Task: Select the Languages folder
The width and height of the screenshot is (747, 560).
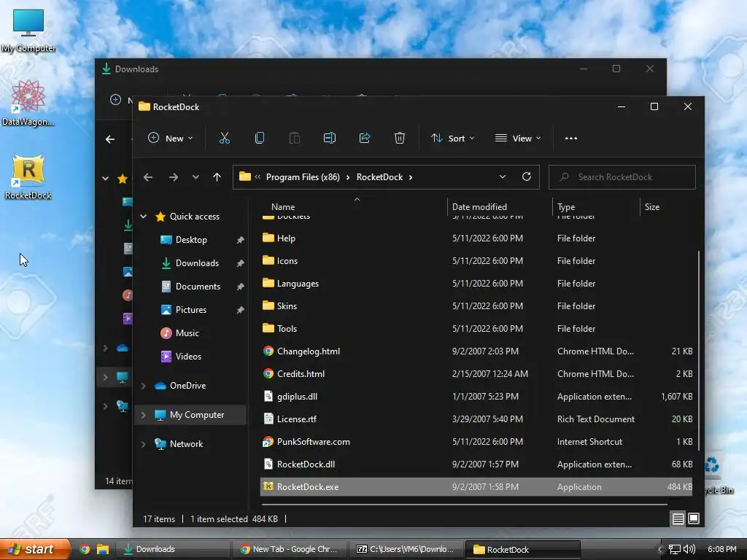Action: (x=476, y=284)
